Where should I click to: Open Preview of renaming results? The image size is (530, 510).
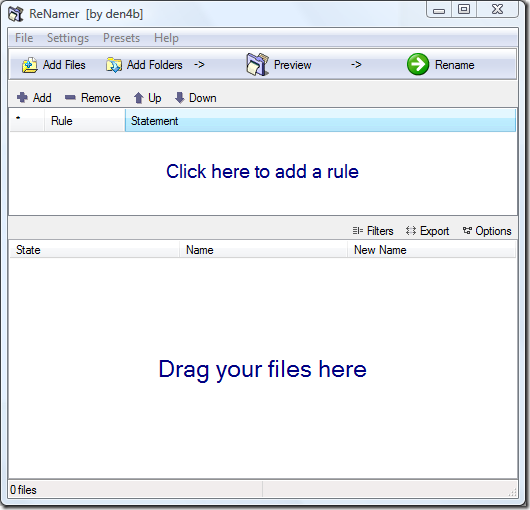pyautogui.click(x=279, y=65)
